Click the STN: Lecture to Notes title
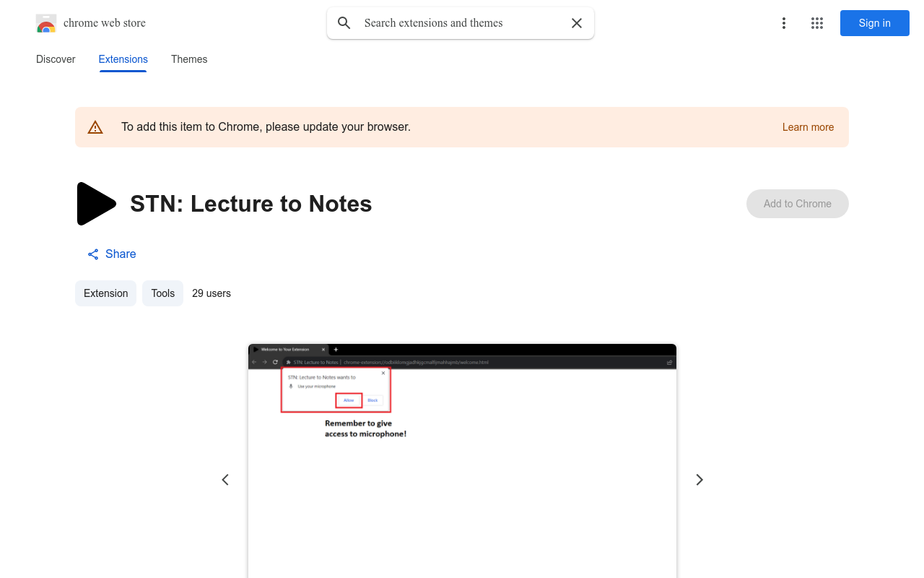Viewport: 924px width, 578px height. 251,204
